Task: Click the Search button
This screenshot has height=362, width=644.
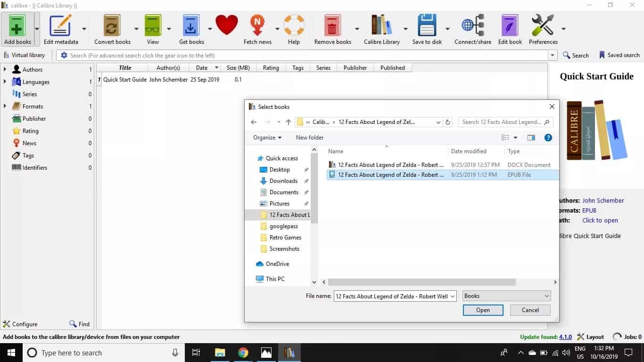Action: coord(576,55)
